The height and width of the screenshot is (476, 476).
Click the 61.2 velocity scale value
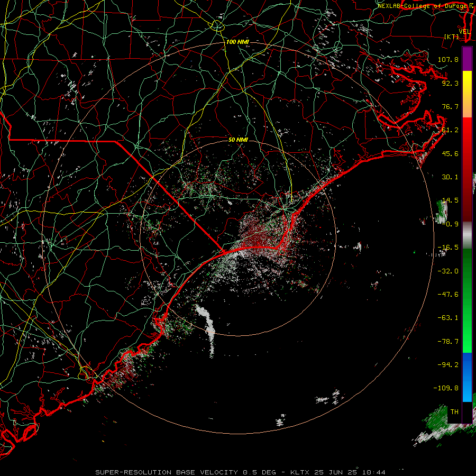click(x=450, y=130)
